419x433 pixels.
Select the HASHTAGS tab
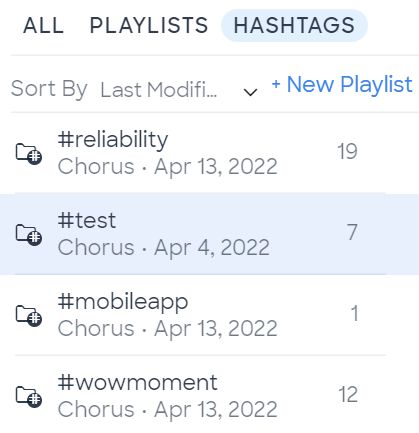pos(294,25)
